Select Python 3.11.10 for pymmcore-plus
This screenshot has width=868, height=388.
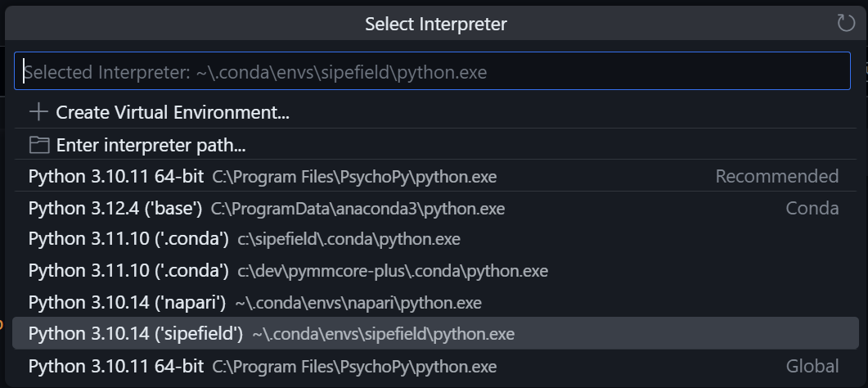pos(435,271)
